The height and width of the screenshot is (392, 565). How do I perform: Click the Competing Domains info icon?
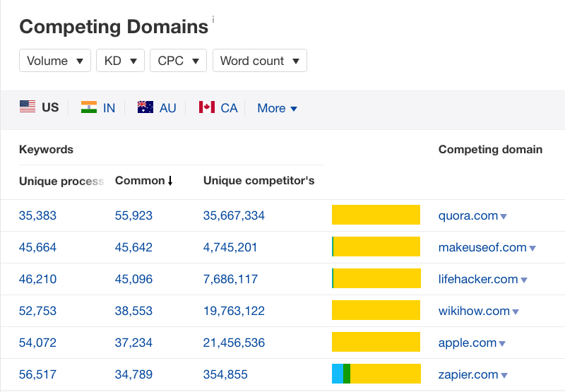point(213,19)
